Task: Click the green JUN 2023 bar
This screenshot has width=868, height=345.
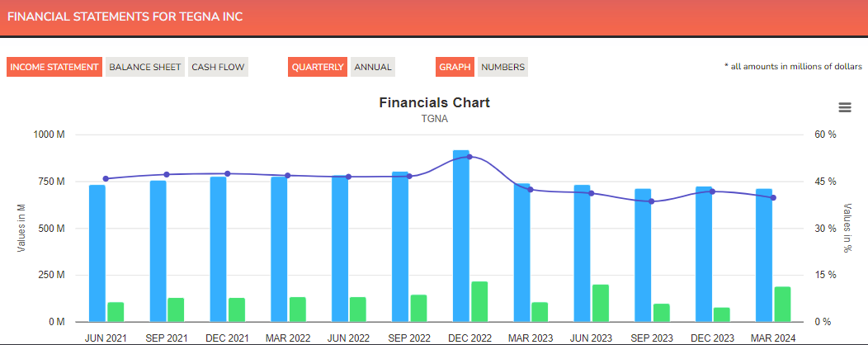Action: click(x=601, y=304)
